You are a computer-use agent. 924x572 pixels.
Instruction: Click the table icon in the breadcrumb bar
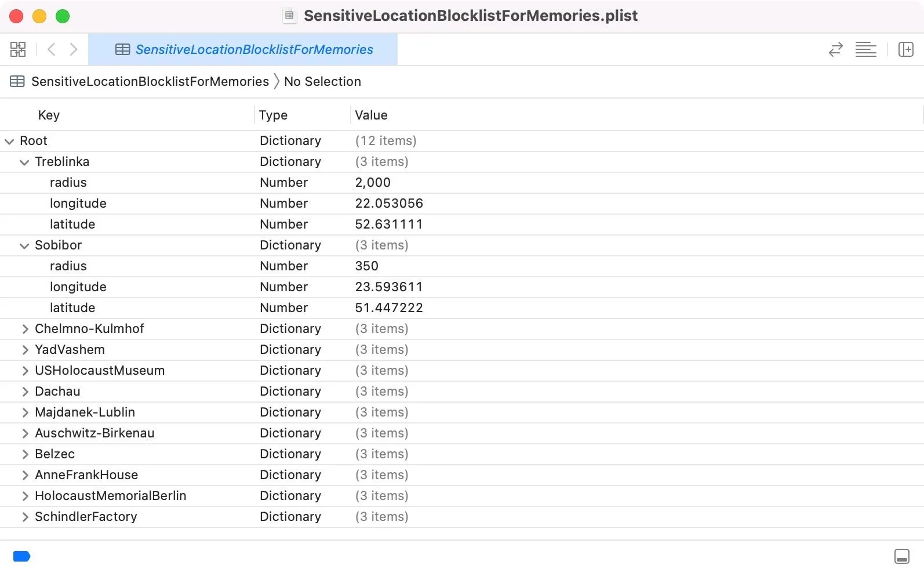[17, 82]
